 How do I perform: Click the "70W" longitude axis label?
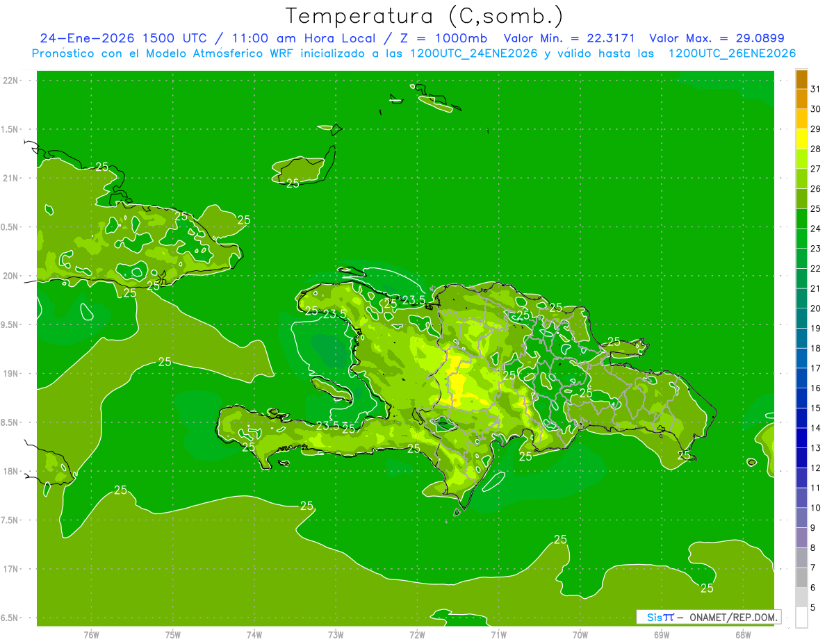coord(580,635)
